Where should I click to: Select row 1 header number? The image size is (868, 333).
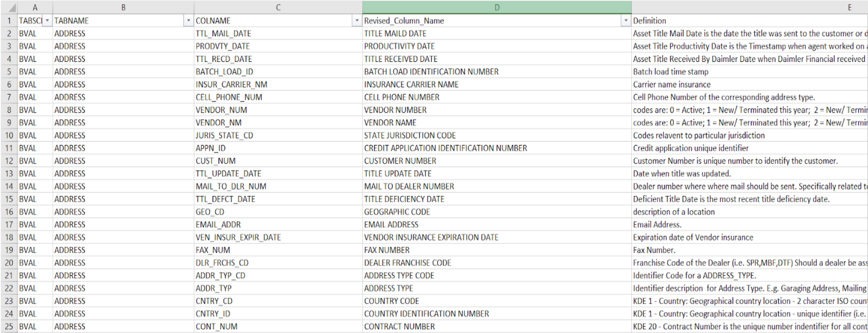pyautogui.click(x=9, y=21)
